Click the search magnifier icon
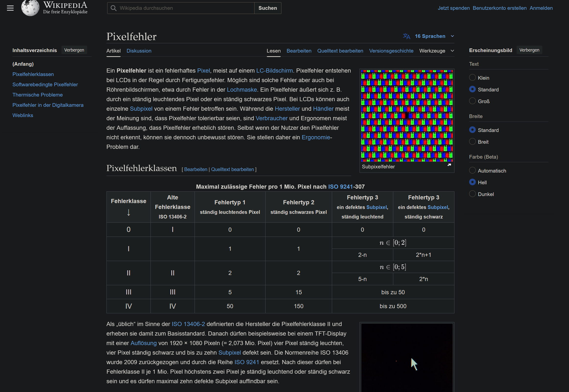Viewport: 569px width, 392px height. pos(113,8)
